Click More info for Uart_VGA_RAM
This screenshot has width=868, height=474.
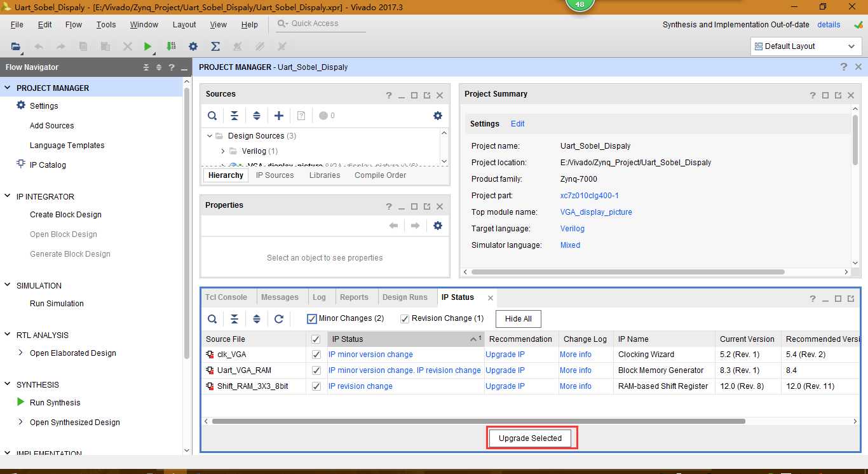576,370
